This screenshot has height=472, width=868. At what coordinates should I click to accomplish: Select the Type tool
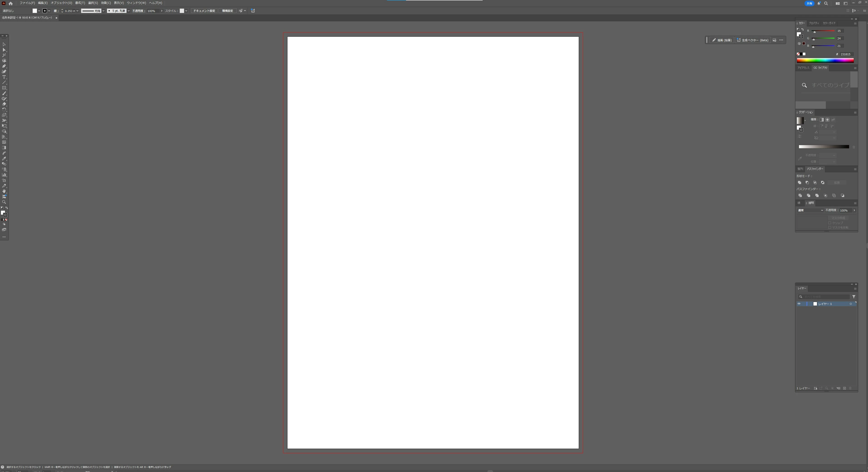click(4, 77)
